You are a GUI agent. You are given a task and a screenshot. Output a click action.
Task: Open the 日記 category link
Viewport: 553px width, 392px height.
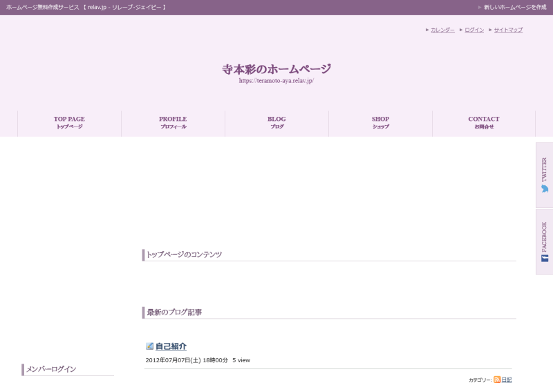[507, 380]
